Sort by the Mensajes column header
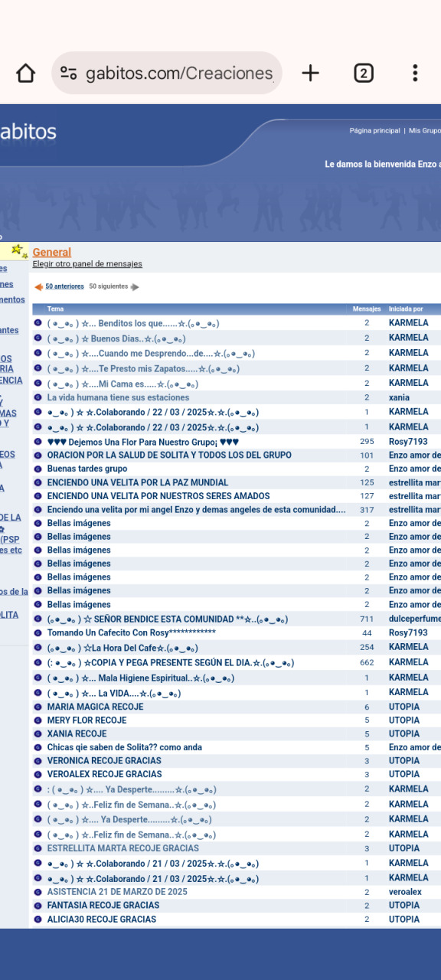This screenshot has height=980, width=441. tap(367, 309)
